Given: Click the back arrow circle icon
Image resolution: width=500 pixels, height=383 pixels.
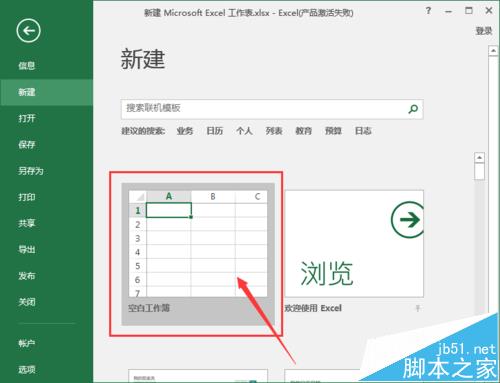Looking at the screenshot, I should 28,31.
